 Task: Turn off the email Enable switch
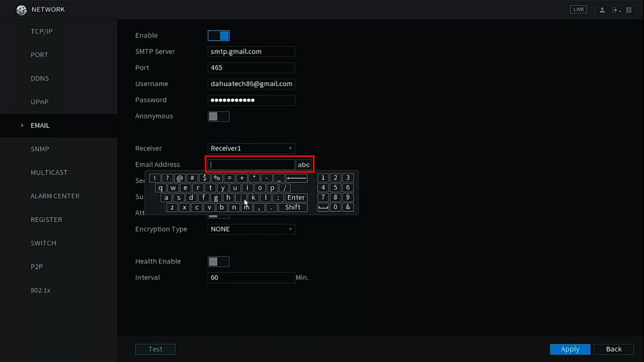[x=219, y=36]
